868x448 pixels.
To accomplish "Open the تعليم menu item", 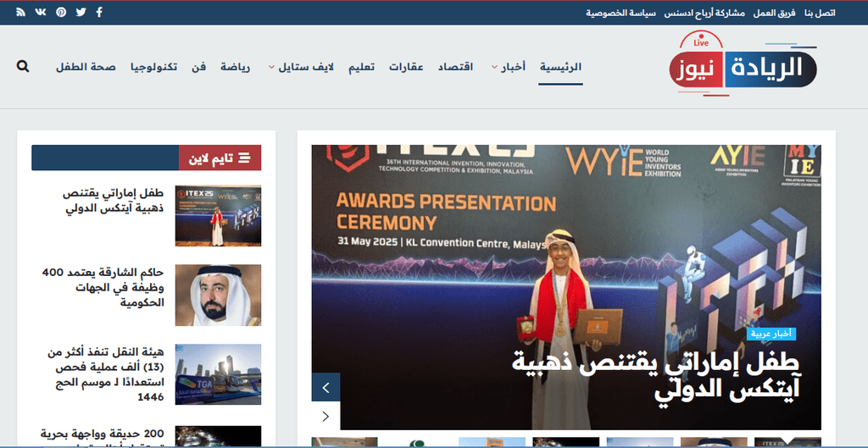I will [361, 68].
